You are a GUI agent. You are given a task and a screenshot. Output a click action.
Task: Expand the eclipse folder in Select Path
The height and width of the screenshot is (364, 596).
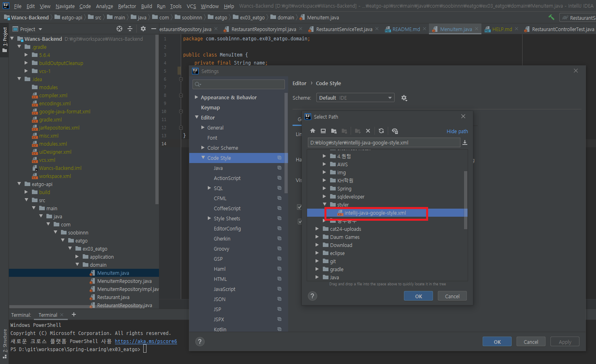click(317, 253)
